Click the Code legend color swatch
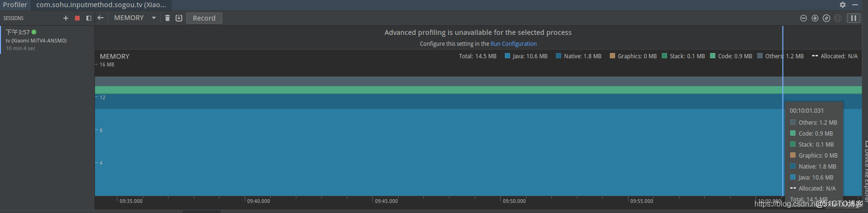868x213 pixels. [713, 56]
